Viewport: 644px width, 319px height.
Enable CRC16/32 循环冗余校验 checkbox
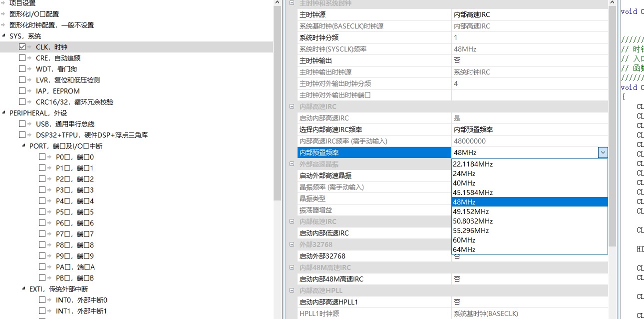22,102
